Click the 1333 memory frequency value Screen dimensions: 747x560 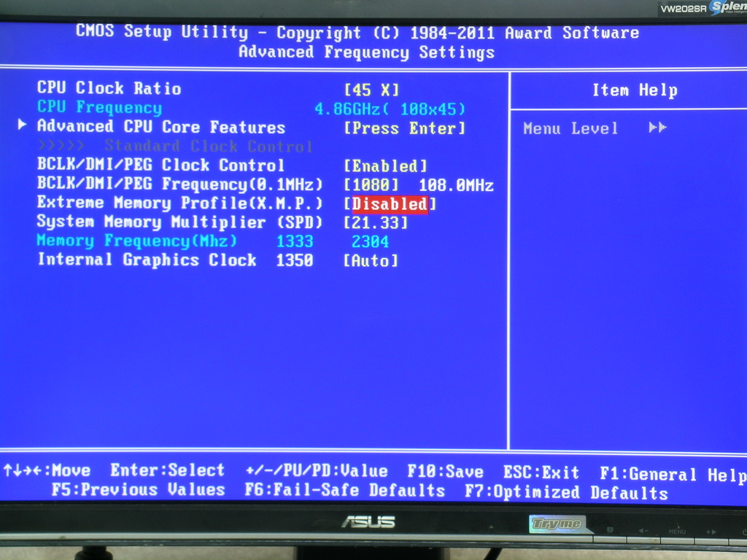click(x=295, y=241)
